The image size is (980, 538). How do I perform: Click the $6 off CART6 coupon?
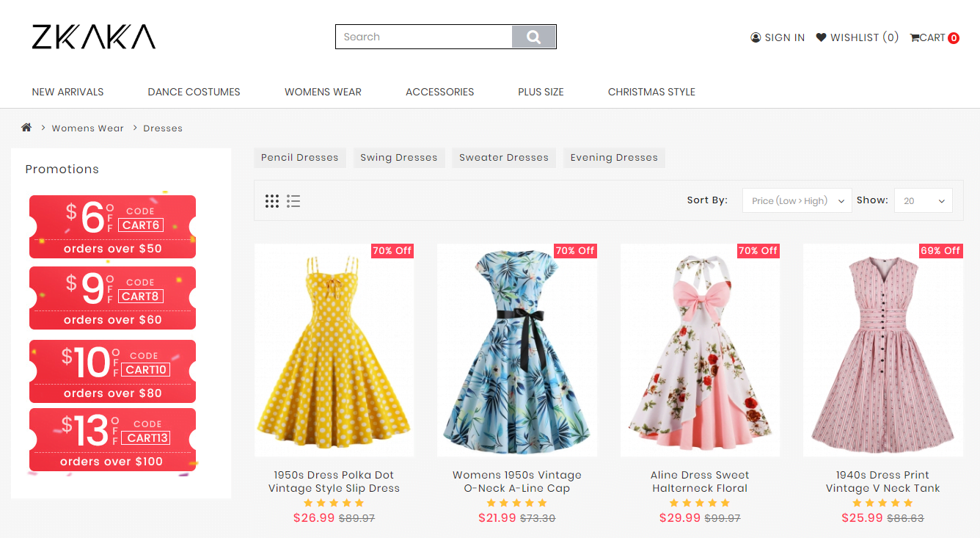click(112, 227)
